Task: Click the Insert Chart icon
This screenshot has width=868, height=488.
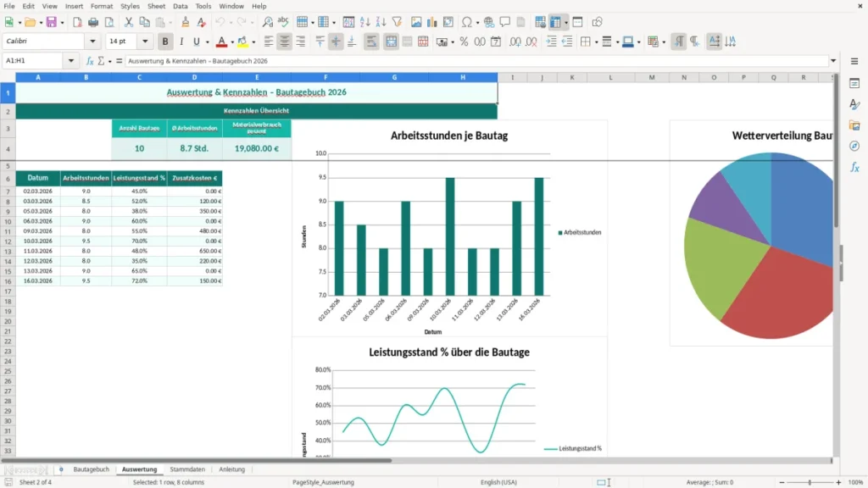Action: click(432, 22)
